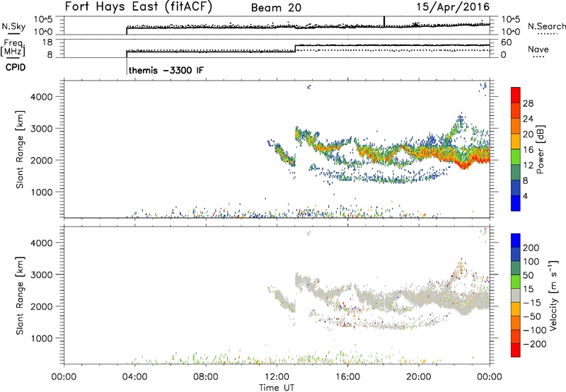The height and width of the screenshot is (392, 566).
Task: Click the '04:00' time tick label
Action: point(134,377)
